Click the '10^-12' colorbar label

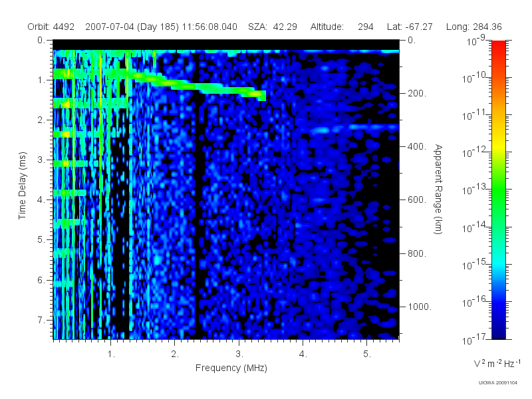(x=475, y=153)
